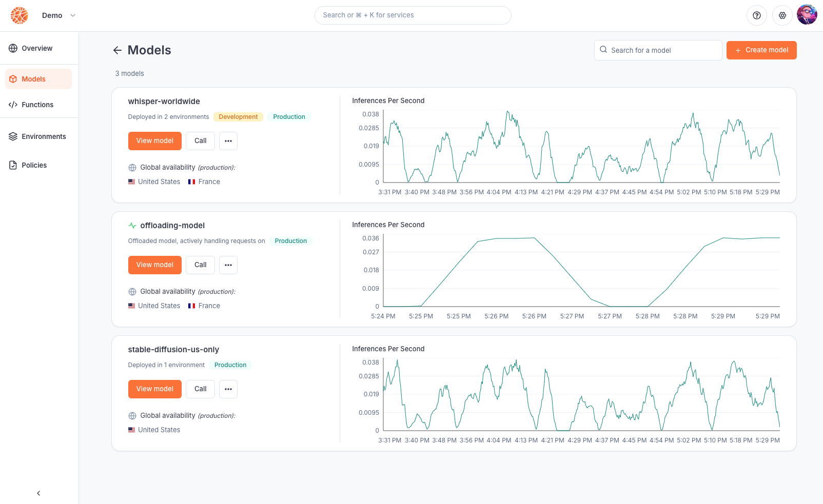Image resolution: width=823 pixels, height=504 pixels.
Task: Open settings via the gear icon
Action: pos(782,15)
